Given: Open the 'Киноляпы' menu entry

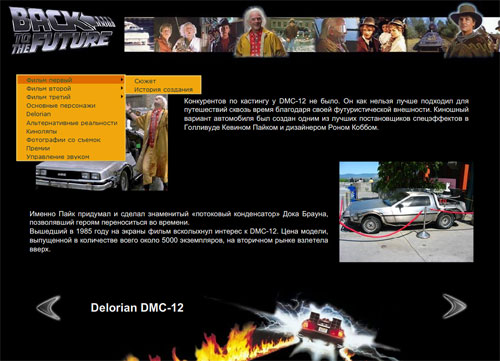Looking at the screenshot, I should 71,131.
